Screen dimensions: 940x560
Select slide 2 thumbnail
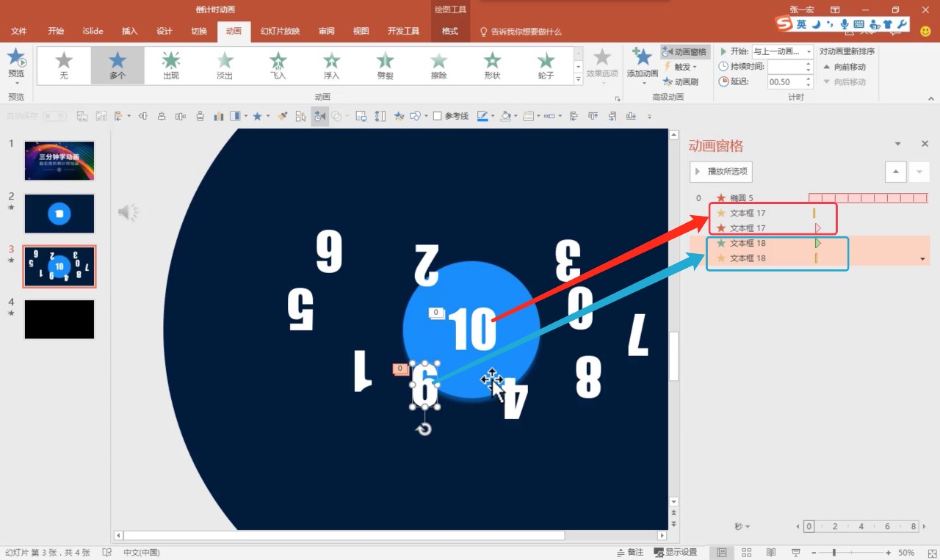pos(59,214)
